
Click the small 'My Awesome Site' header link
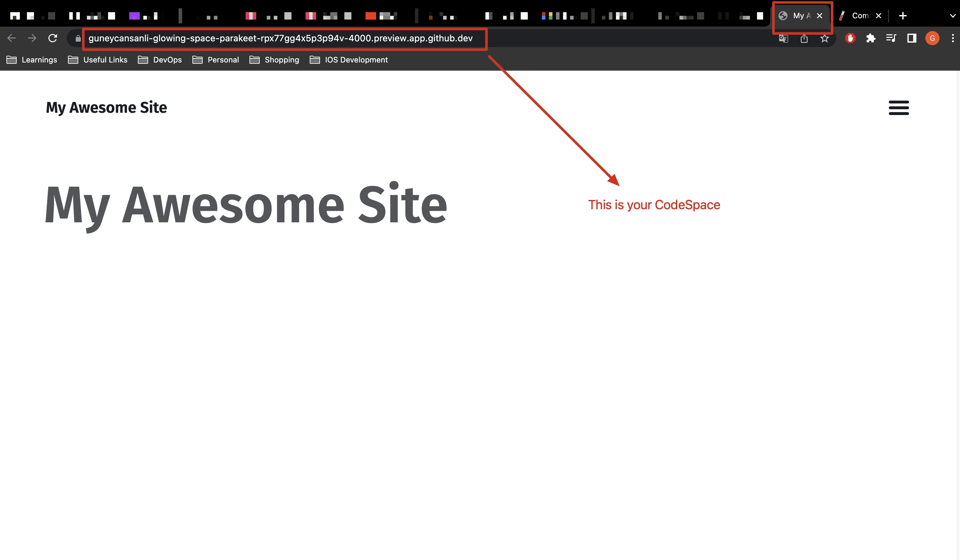(x=106, y=108)
